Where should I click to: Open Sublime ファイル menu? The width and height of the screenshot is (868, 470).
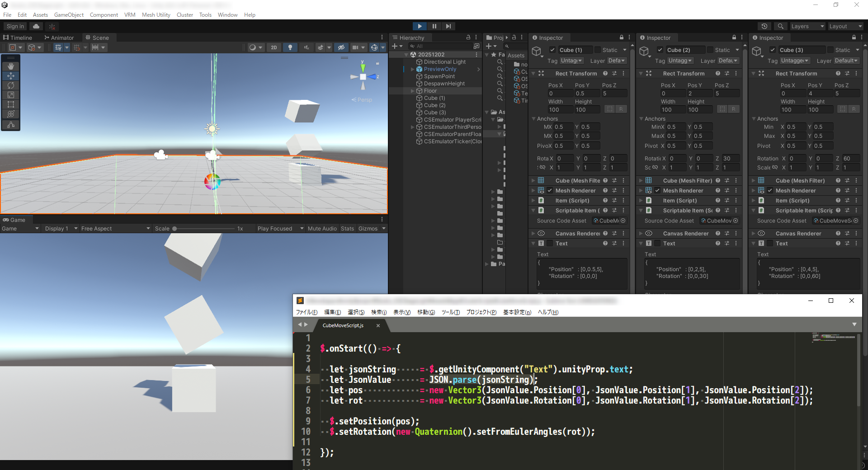(307, 312)
